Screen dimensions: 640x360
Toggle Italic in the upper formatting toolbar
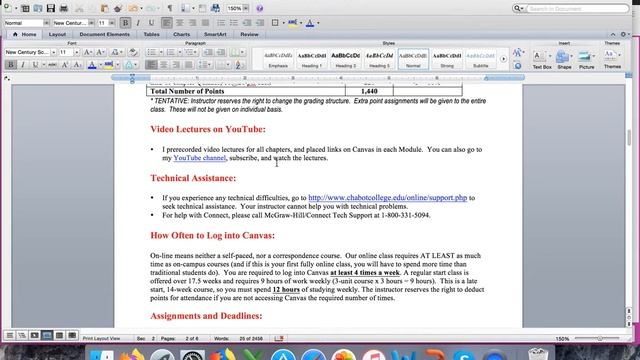point(138,23)
